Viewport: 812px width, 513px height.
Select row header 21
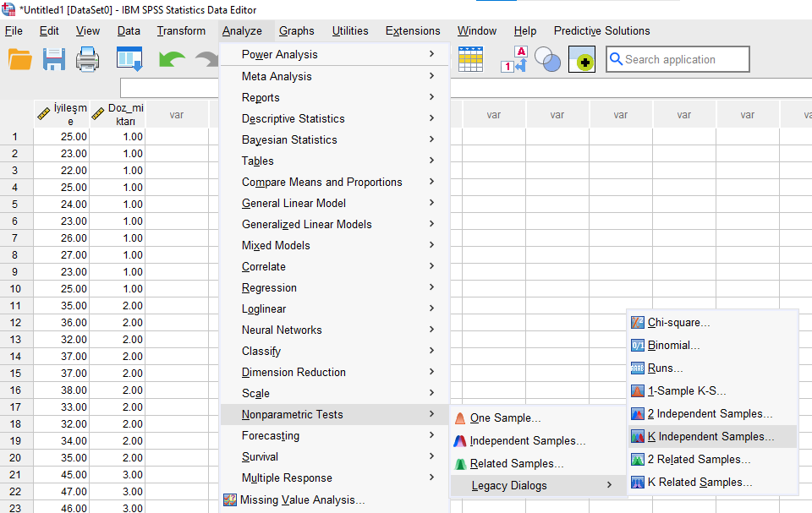click(x=15, y=475)
